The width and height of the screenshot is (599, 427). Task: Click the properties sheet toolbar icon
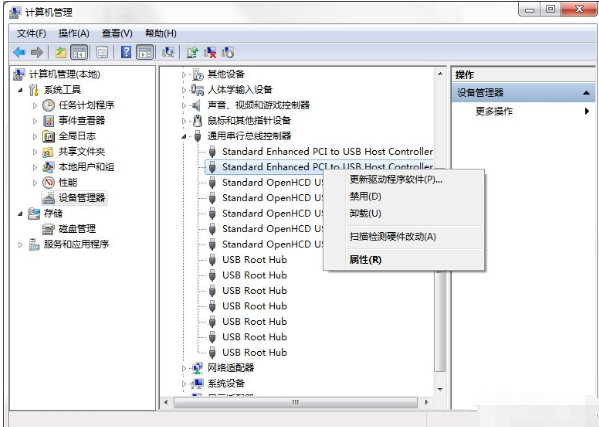pos(102,52)
